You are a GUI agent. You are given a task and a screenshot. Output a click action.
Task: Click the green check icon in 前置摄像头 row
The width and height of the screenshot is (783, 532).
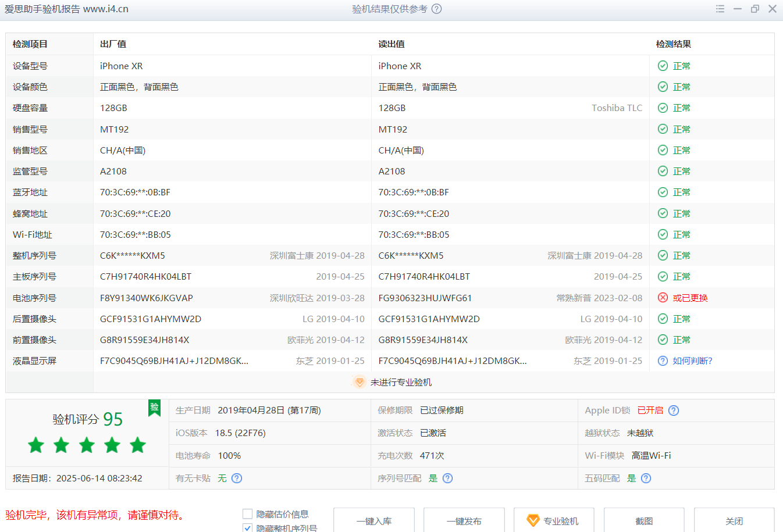[663, 340]
